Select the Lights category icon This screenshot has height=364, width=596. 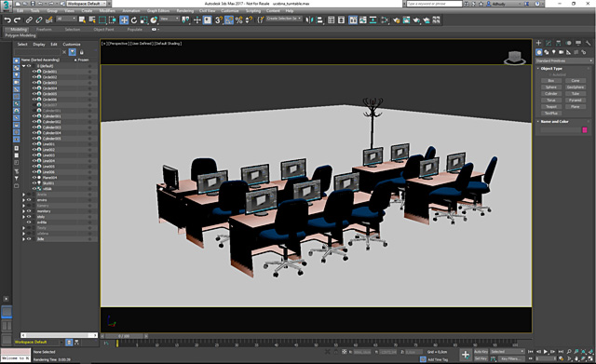pos(554,52)
